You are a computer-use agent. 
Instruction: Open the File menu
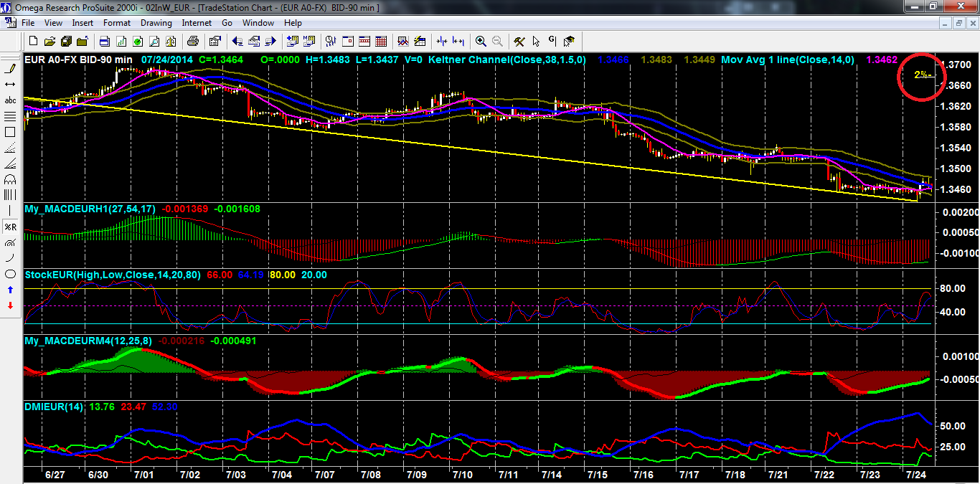28,23
